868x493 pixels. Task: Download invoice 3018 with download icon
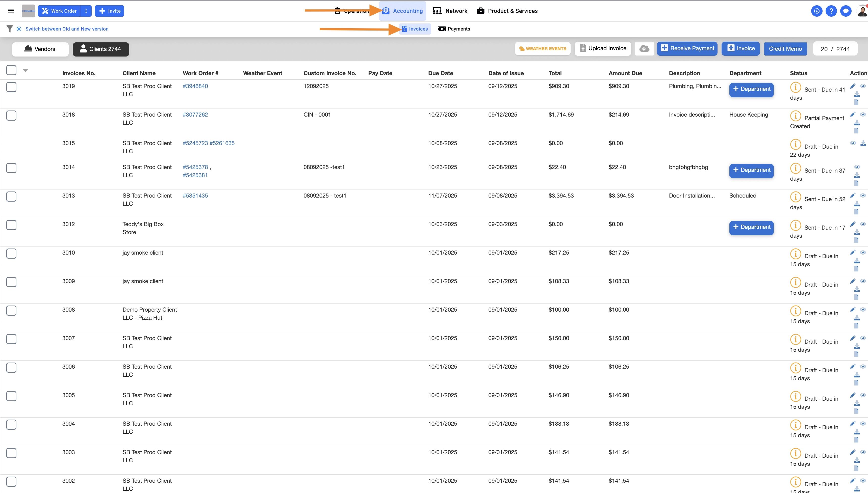pos(856,123)
